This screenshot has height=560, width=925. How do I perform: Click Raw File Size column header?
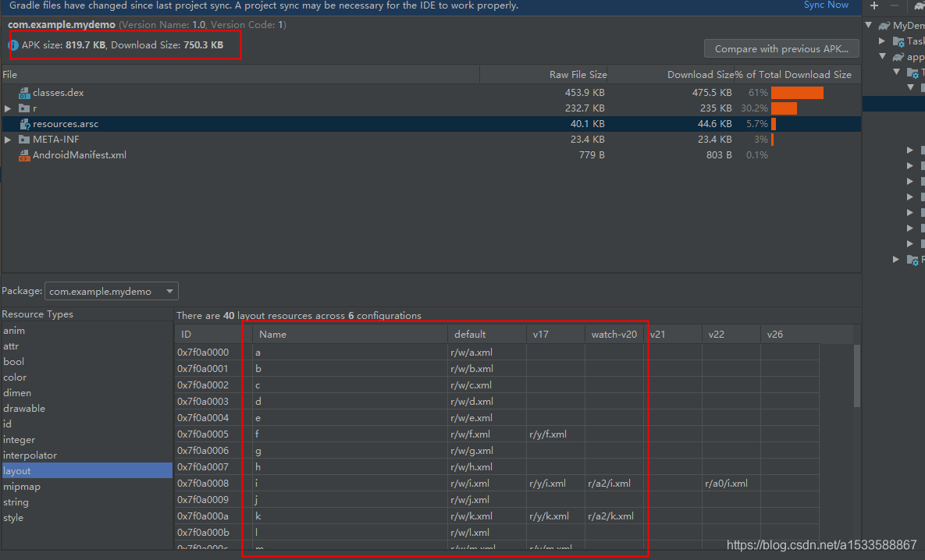coord(543,75)
